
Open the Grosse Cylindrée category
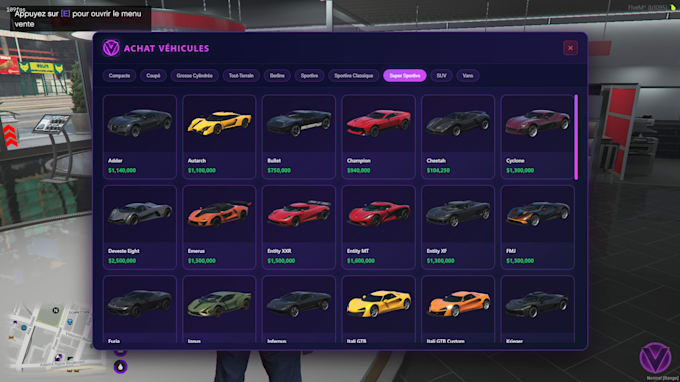[194, 75]
